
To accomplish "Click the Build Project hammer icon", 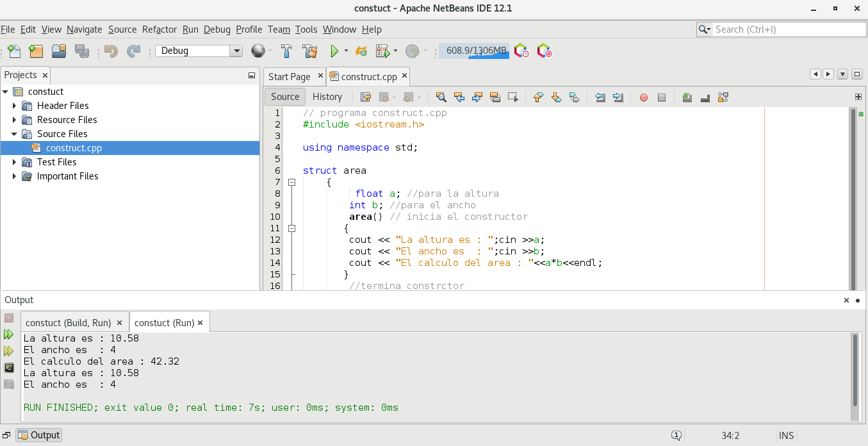I will [287, 51].
